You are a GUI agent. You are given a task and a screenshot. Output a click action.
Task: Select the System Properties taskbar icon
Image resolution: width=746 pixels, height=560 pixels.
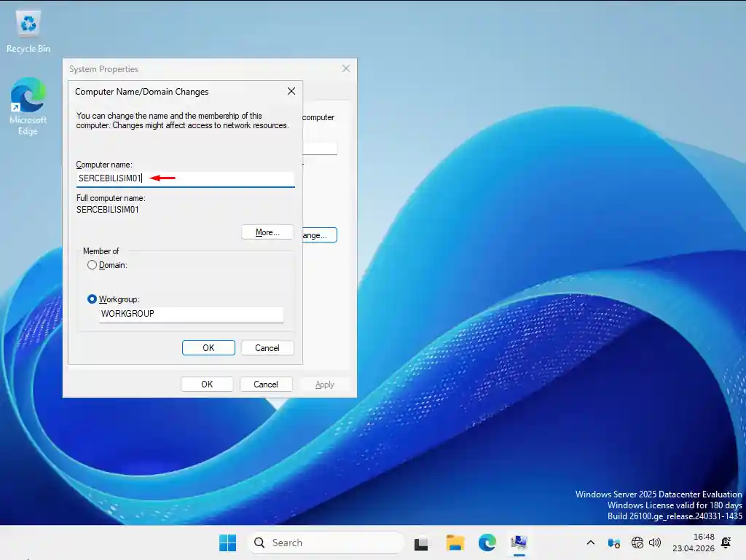(519, 543)
